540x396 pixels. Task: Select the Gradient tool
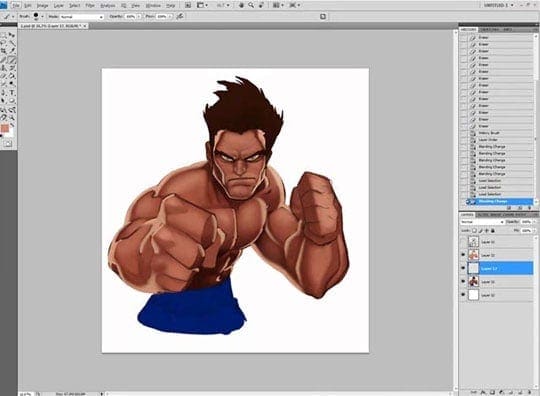pyautogui.click(x=12, y=75)
